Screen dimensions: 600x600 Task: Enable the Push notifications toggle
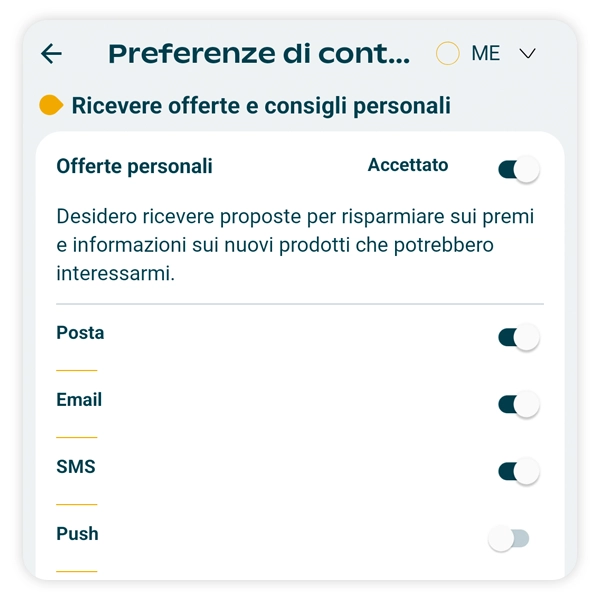(x=508, y=539)
